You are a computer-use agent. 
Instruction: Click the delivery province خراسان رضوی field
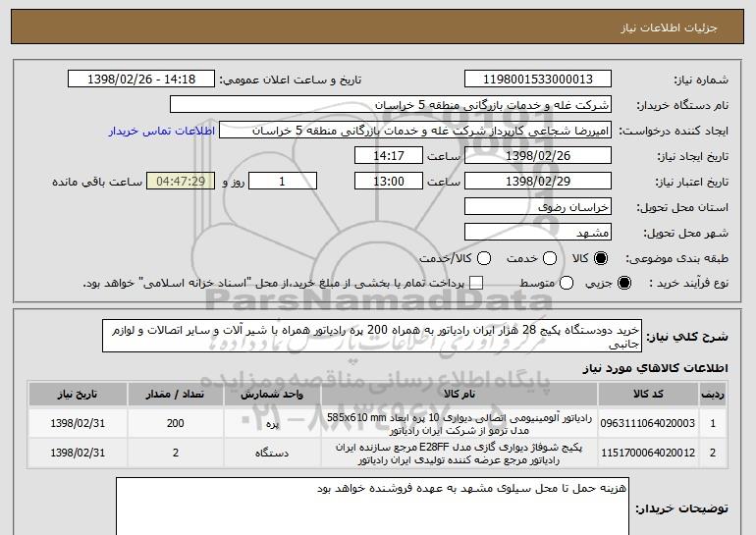click(536, 207)
